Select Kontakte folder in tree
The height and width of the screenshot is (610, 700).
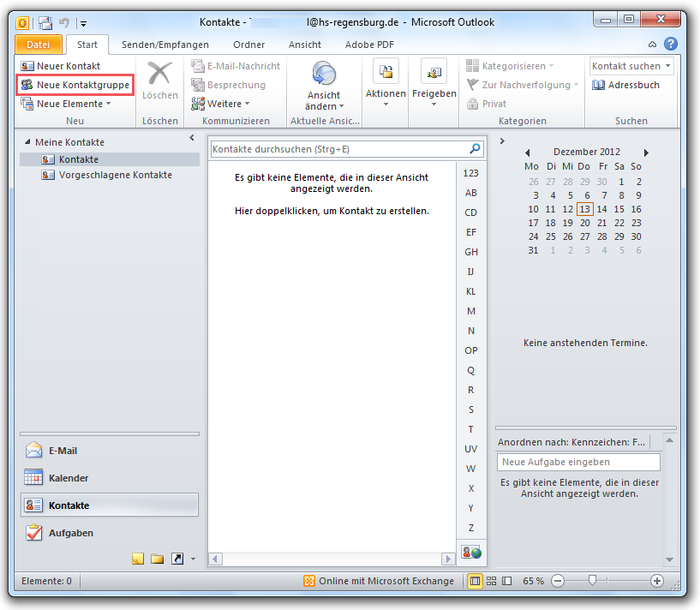click(x=110, y=159)
